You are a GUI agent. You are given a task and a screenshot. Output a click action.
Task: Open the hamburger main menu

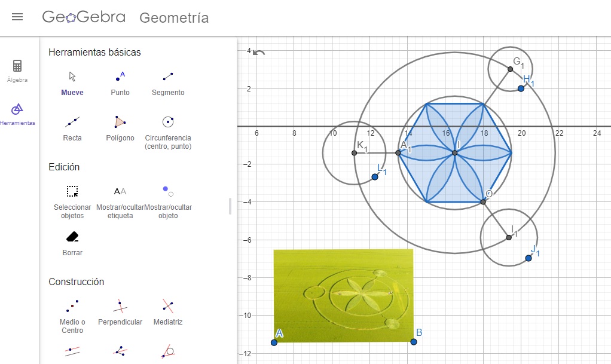pos(17,17)
